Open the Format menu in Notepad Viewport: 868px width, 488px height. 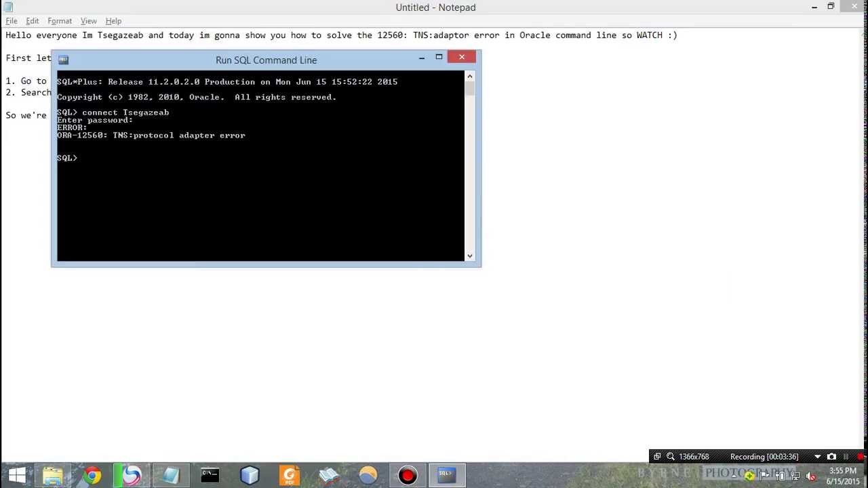(60, 21)
